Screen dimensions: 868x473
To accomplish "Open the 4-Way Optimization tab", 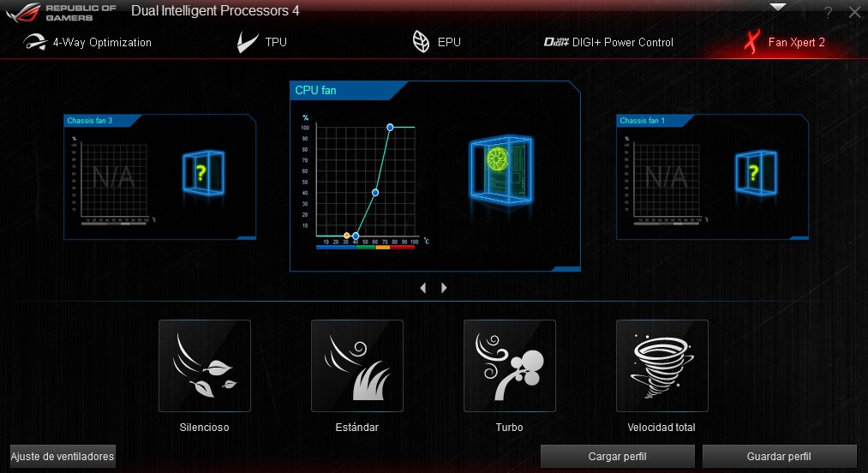I will 87,43.
